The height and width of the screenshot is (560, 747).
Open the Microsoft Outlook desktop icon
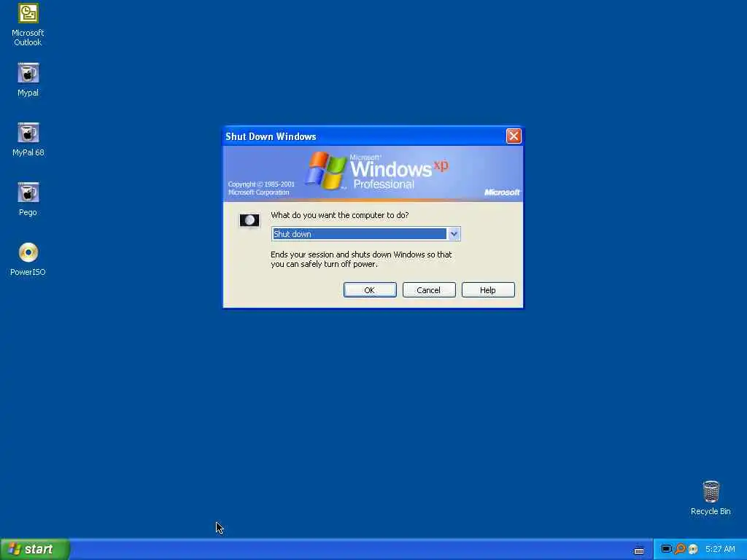click(28, 25)
